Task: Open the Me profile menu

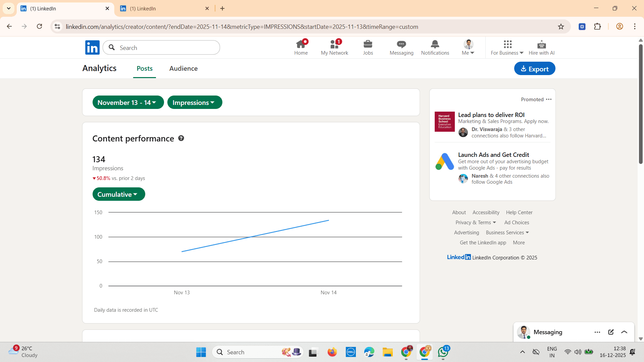Action: 468,47
